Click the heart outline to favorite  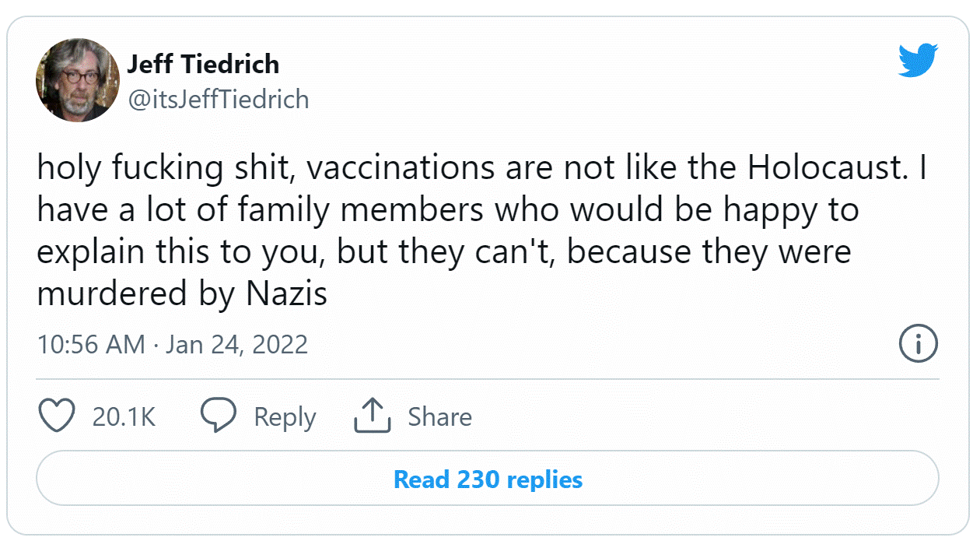click(x=56, y=416)
